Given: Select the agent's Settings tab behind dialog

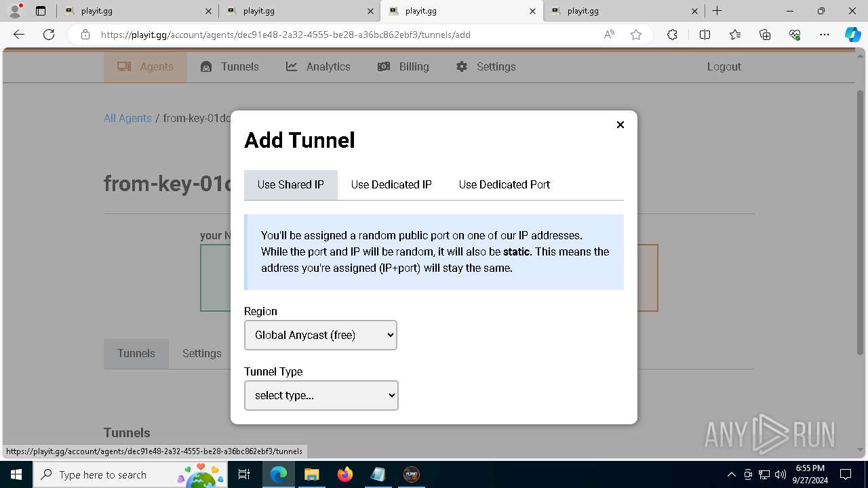Looking at the screenshot, I should [x=201, y=354].
